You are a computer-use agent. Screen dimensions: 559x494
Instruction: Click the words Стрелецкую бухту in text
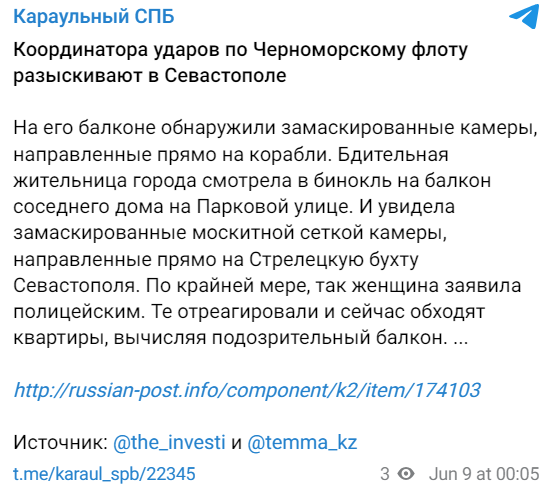tap(334, 259)
